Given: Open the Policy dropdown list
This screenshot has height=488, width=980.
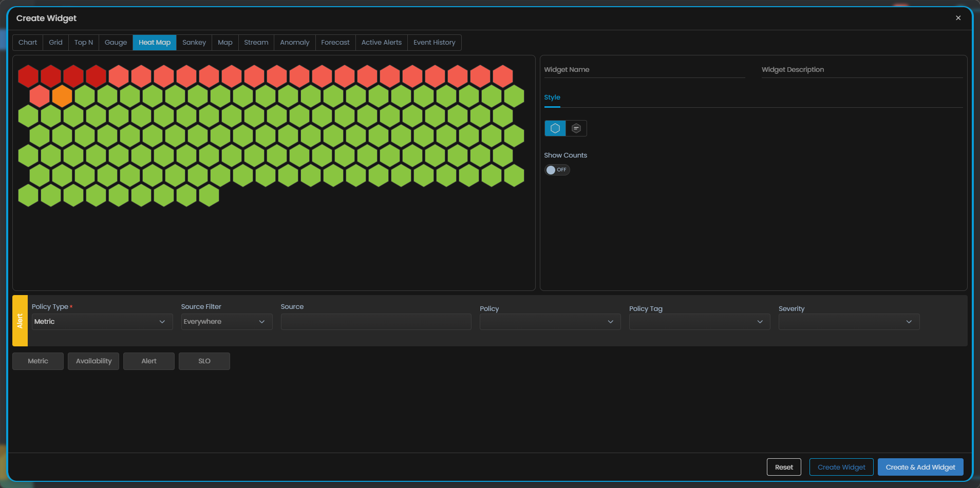Looking at the screenshot, I should 550,322.
